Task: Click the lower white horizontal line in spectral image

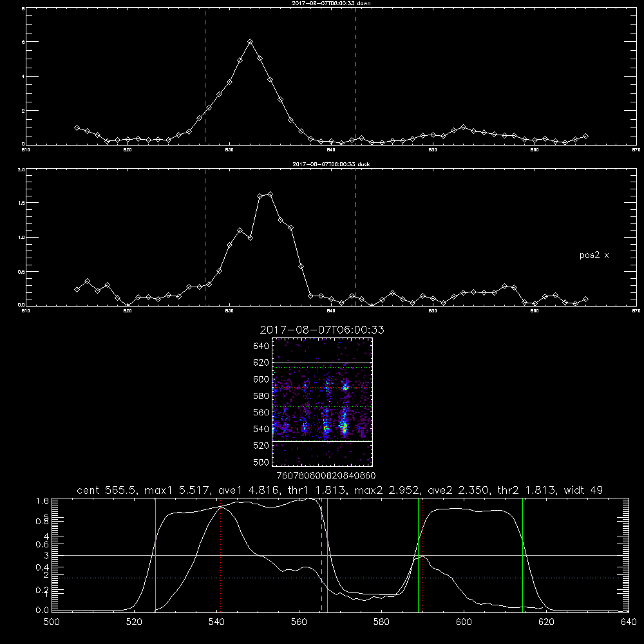Action: pos(323,441)
